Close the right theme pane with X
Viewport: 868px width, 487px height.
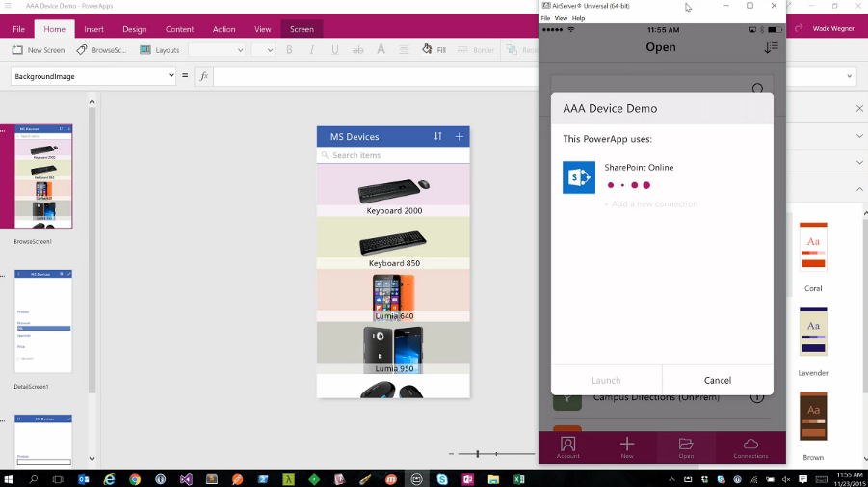point(859,109)
